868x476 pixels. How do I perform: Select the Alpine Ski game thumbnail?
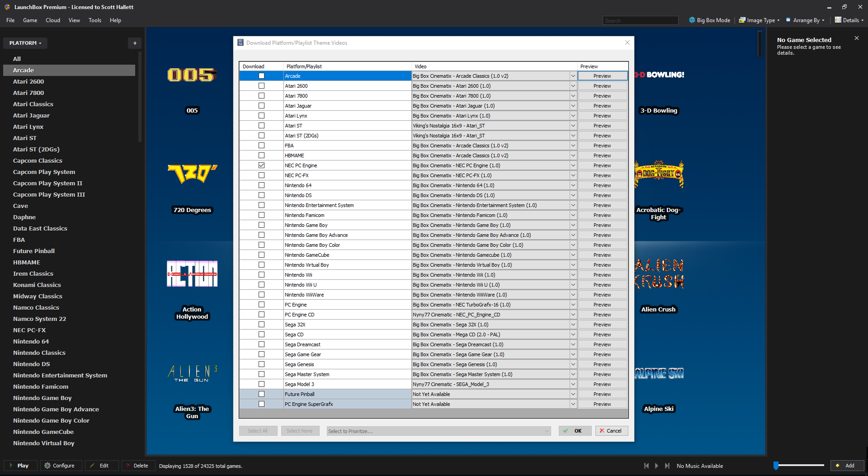[659, 373]
